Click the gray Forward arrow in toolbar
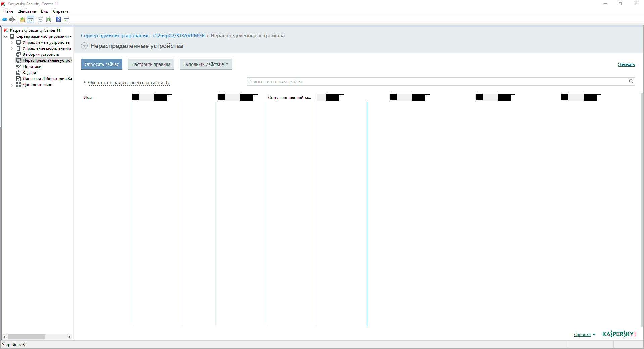The image size is (644, 349). click(12, 20)
